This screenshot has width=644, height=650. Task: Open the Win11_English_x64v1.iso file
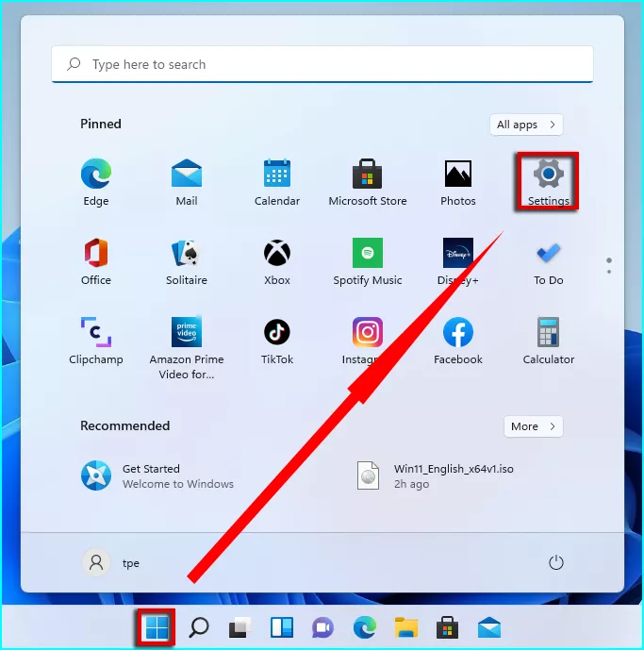coord(435,475)
